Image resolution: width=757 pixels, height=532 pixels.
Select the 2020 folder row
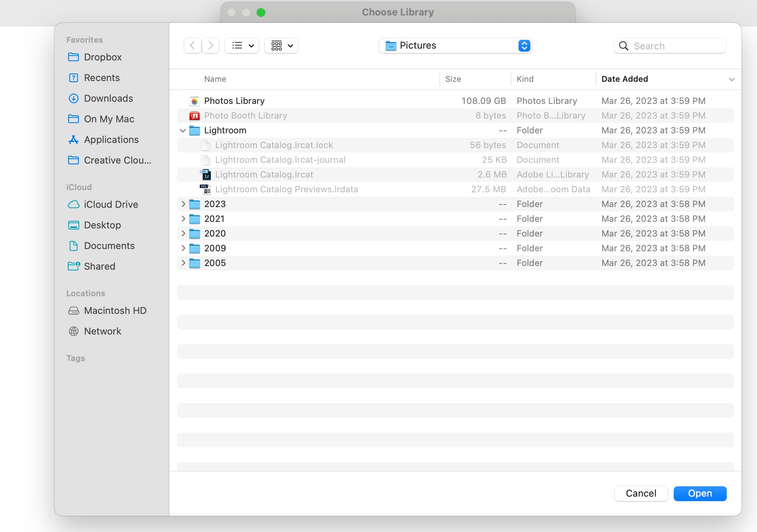[455, 234]
